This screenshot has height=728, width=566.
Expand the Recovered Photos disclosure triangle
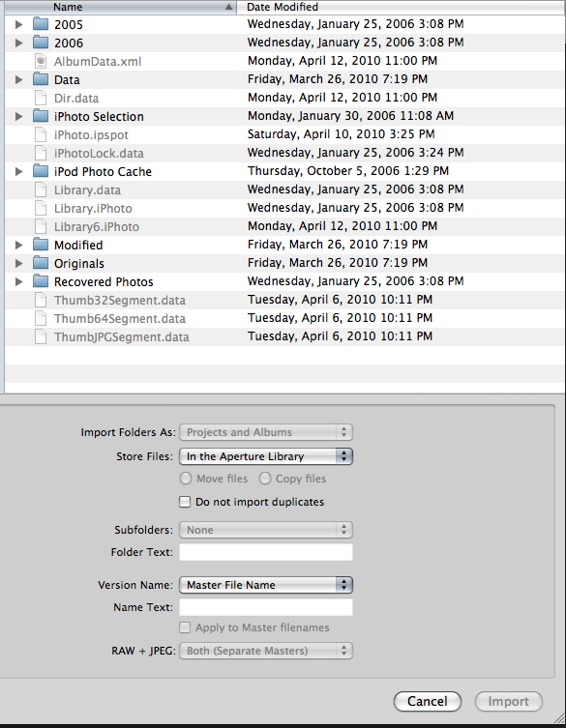pyautogui.click(x=18, y=281)
